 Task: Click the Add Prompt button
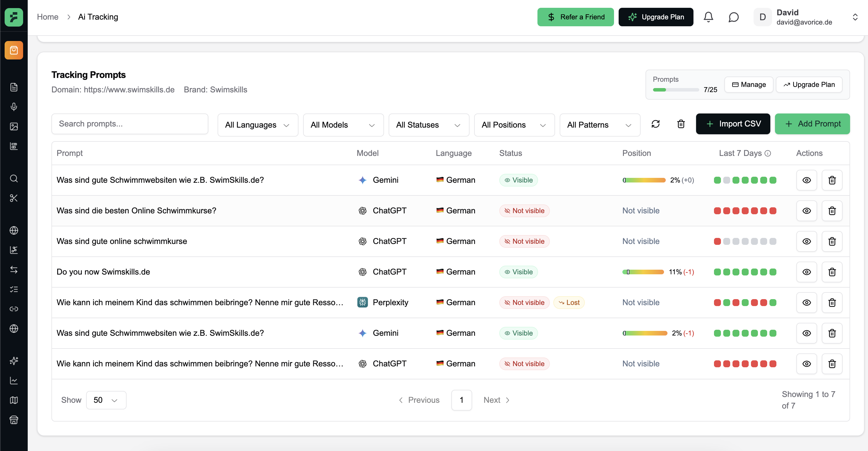click(x=812, y=124)
